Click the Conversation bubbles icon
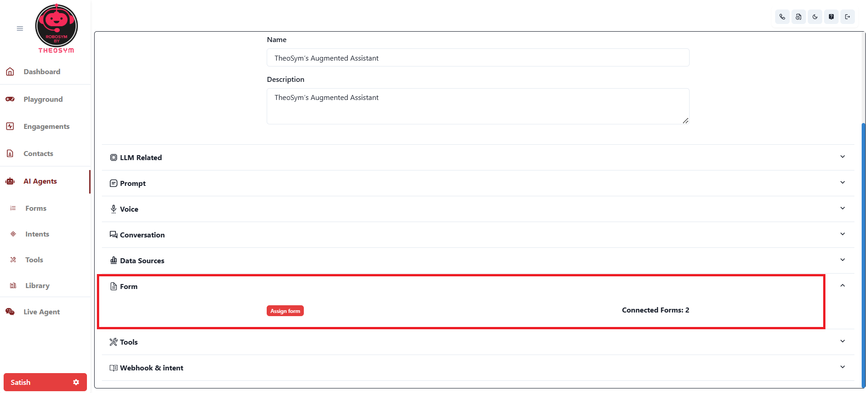Viewport: 868px width, 393px height. click(114, 235)
